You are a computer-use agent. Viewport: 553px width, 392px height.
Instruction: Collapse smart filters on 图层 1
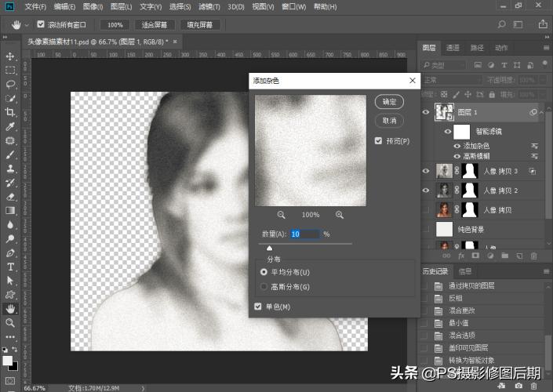(x=542, y=112)
